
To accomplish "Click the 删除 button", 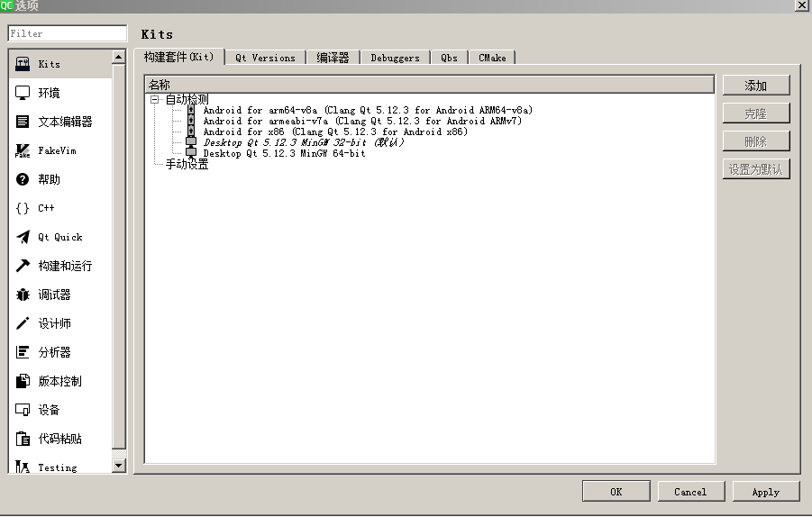I will [756, 141].
